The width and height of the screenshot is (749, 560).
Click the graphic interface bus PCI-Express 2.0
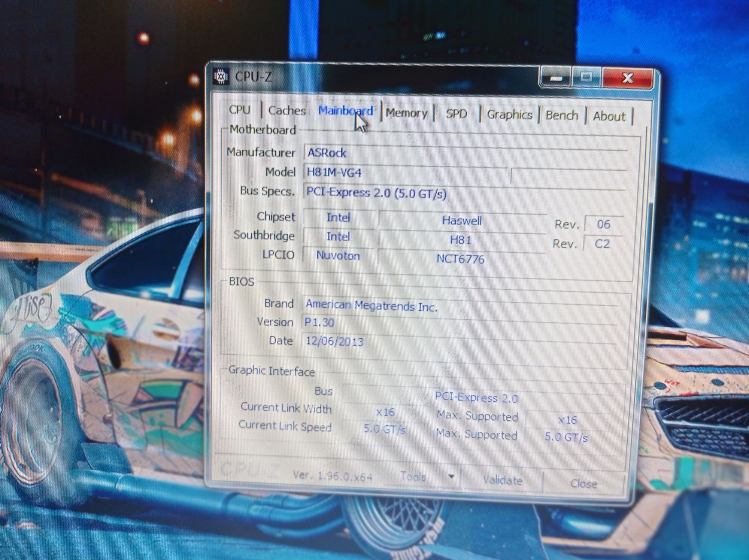(x=476, y=398)
